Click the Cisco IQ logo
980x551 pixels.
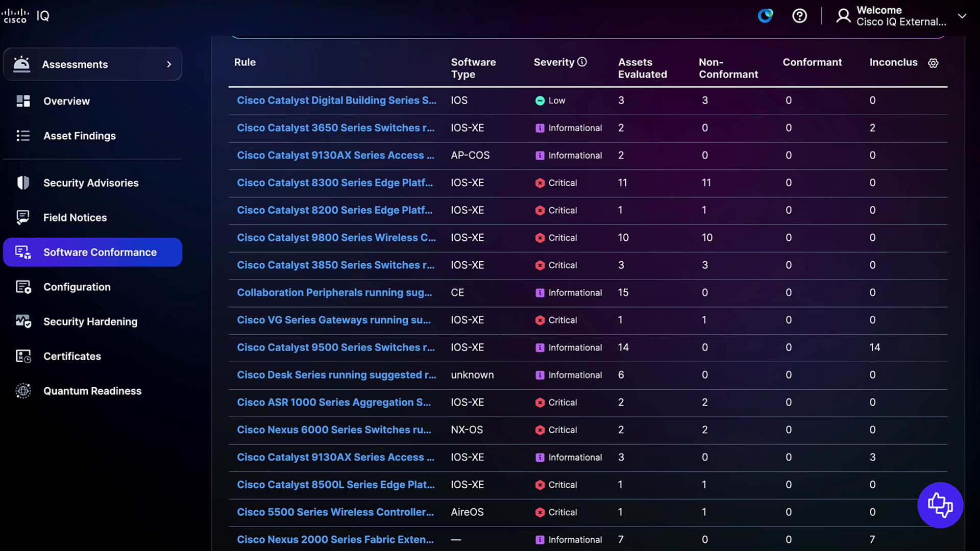pyautogui.click(x=26, y=16)
